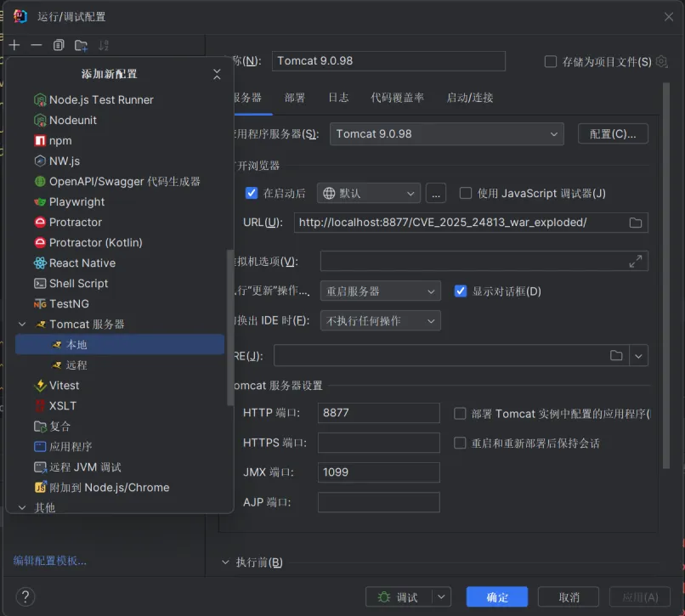Click the 调试 button
Image resolution: width=685 pixels, height=616 pixels.
[399, 596]
